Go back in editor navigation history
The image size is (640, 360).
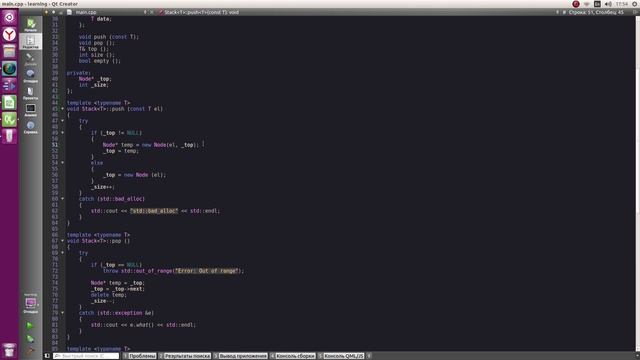tap(46, 12)
